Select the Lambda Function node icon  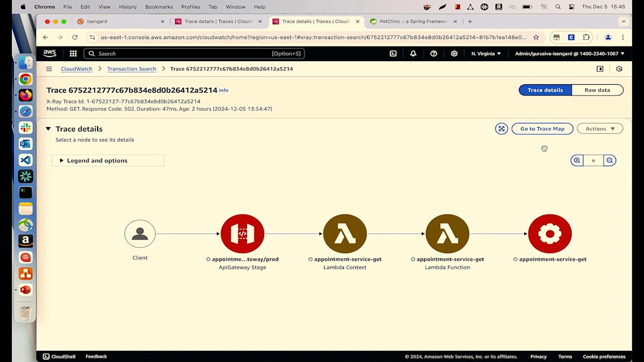click(x=448, y=234)
